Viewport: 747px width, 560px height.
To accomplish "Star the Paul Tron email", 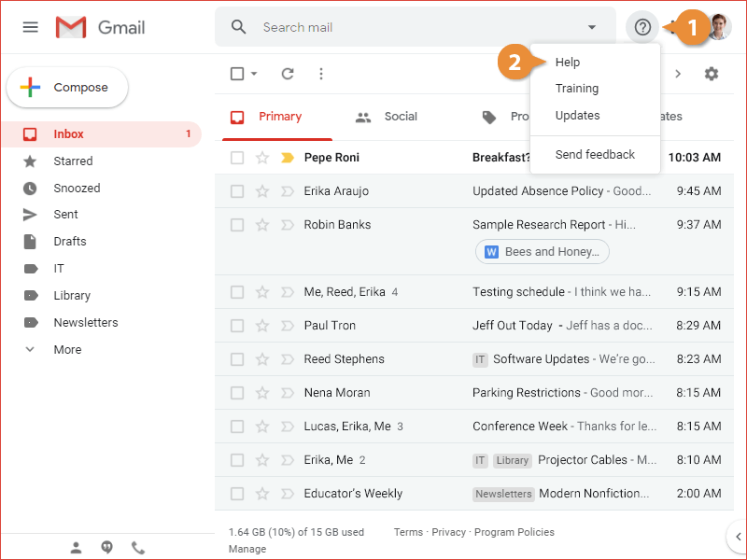I will 262,325.
